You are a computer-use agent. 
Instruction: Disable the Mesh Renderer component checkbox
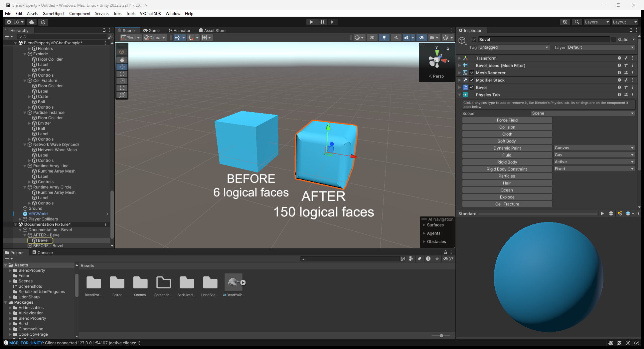click(472, 73)
